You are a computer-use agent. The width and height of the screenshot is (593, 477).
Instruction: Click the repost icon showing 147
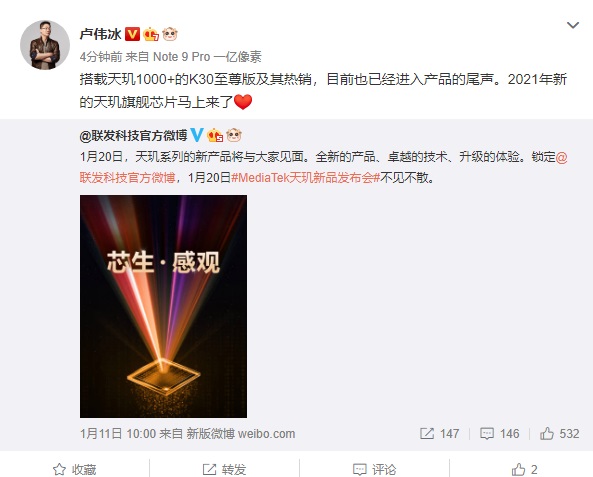(x=439, y=433)
